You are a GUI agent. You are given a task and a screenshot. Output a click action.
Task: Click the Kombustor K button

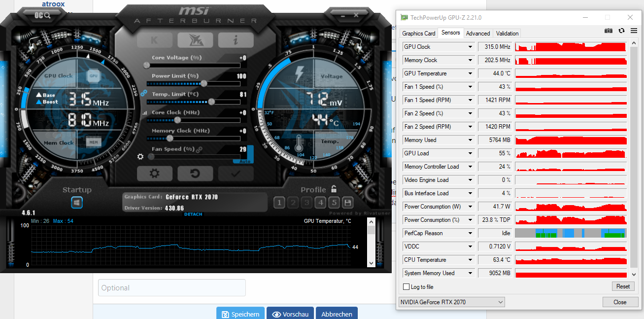154,40
